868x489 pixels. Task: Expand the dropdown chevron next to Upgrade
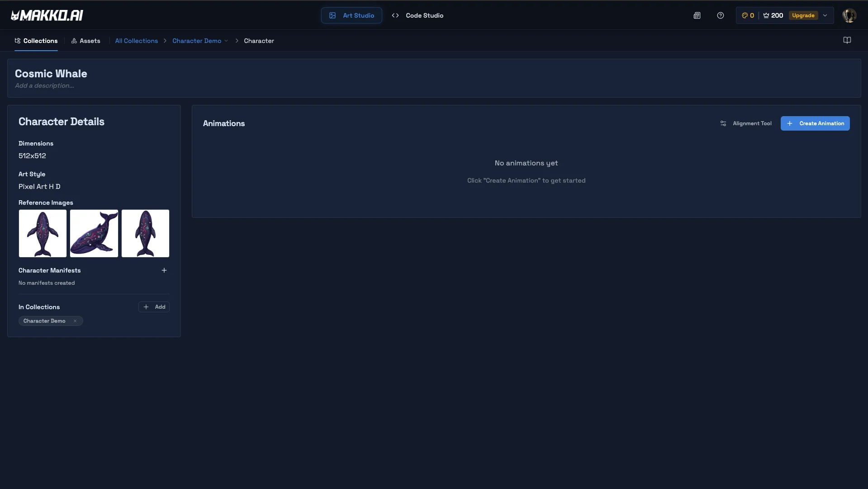[825, 15]
